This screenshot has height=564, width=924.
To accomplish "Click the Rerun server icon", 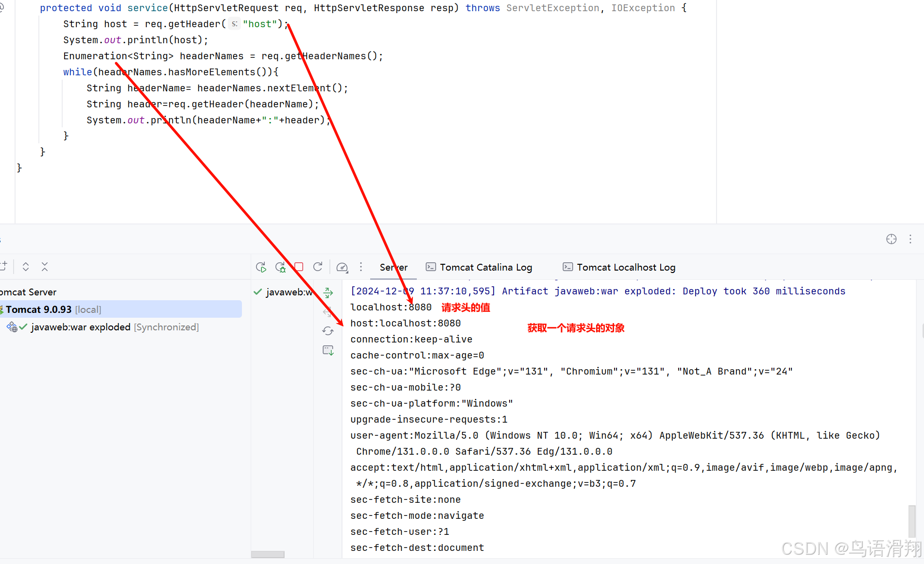I will 261,267.
